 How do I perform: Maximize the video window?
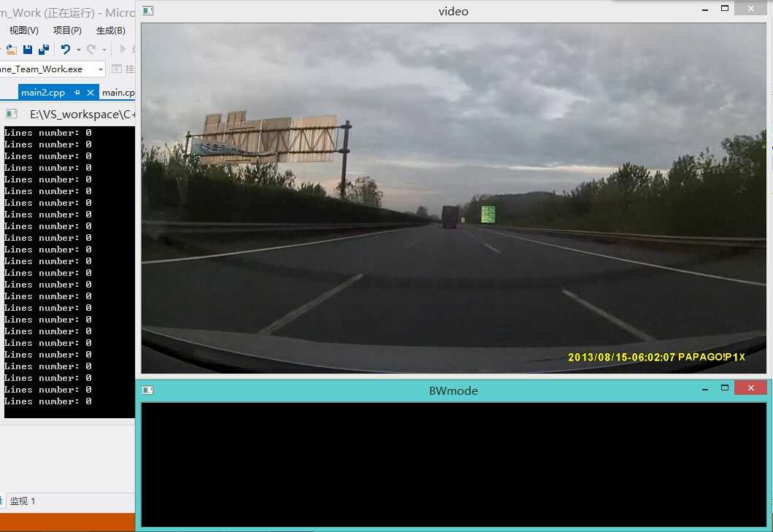pos(725,8)
